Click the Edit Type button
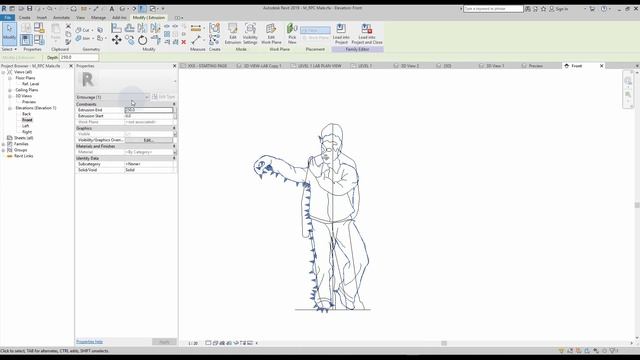Image resolution: width=640 pixels, height=360 pixels. [164, 97]
